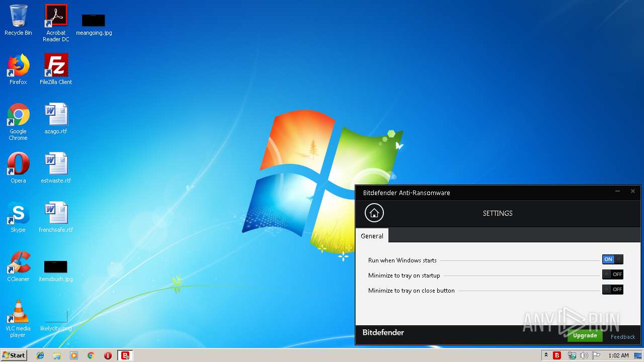Select VLC media player desktop shortcut
The width and height of the screenshot is (644, 362).
(18, 319)
